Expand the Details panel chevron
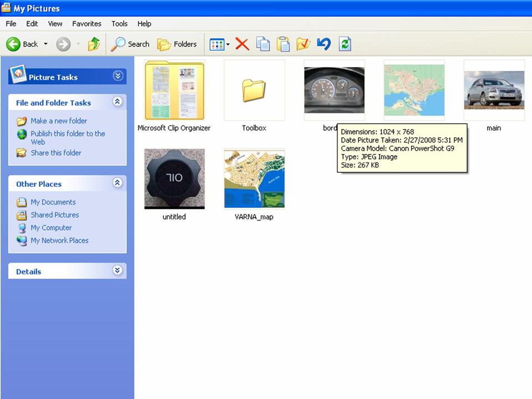The height and width of the screenshot is (399, 532). point(117,270)
